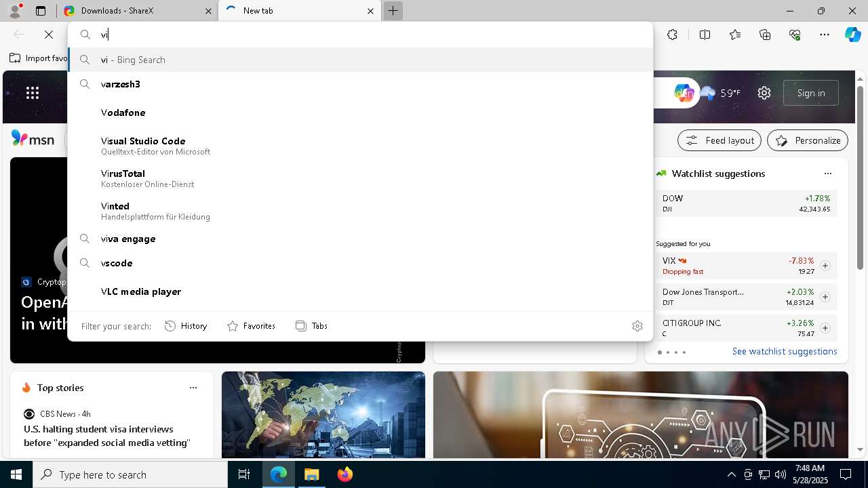Click the Personalize button

[x=808, y=140]
